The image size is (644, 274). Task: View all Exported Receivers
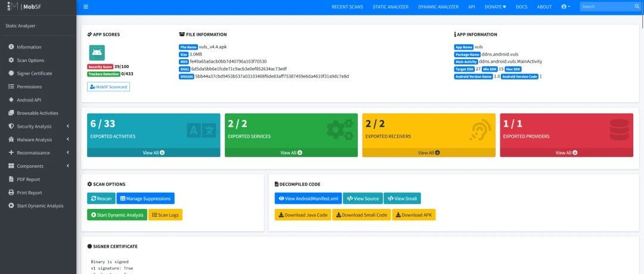pos(429,153)
